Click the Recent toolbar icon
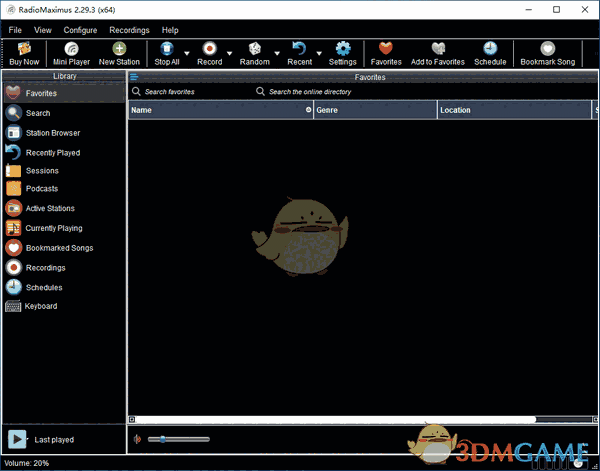 click(300, 54)
